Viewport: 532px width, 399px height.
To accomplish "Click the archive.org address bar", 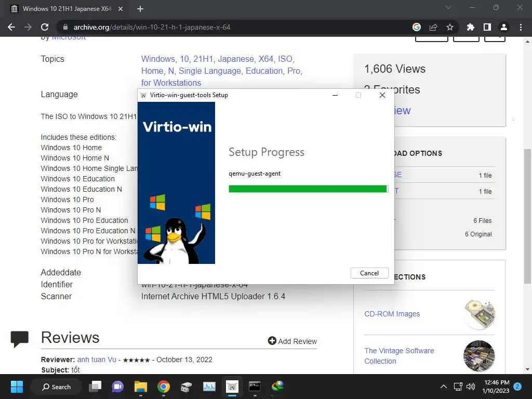I will coord(234,27).
